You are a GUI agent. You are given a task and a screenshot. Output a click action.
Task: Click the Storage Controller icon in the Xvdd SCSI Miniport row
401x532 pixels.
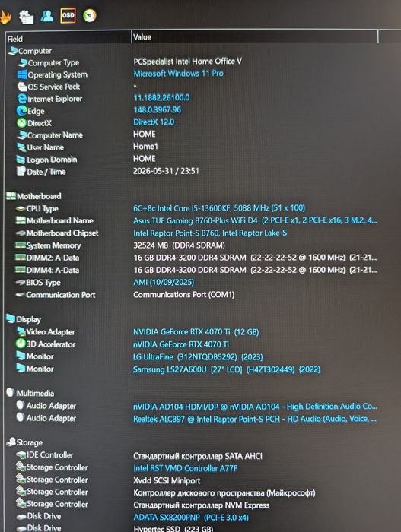21,479
